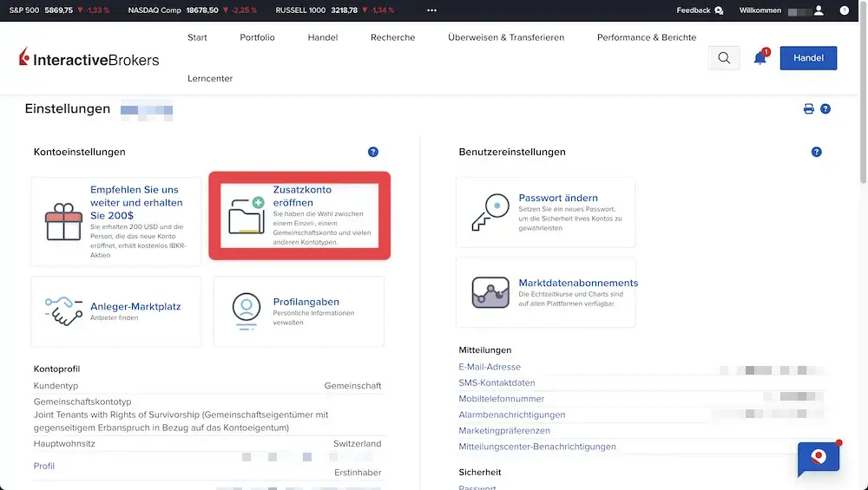The height and width of the screenshot is (490, 868).
Task: Open the notifications bell icon
Action: pos(760,57)
